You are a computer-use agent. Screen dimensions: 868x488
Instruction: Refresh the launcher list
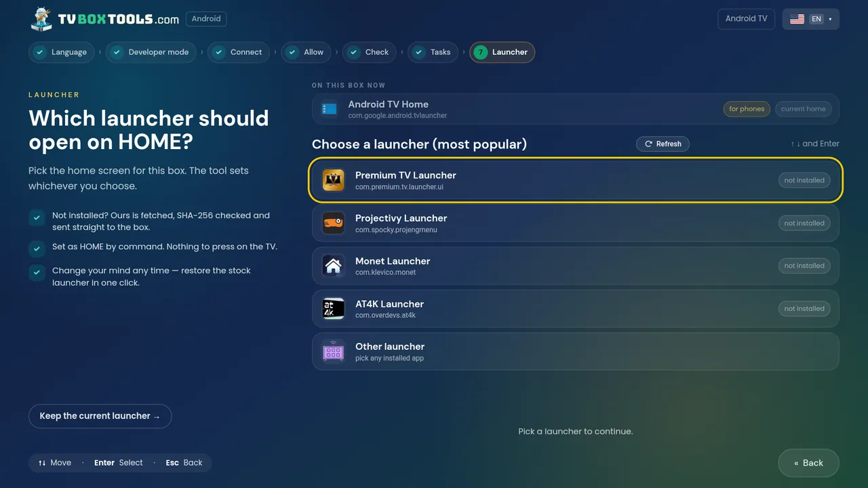pos(663,144)
